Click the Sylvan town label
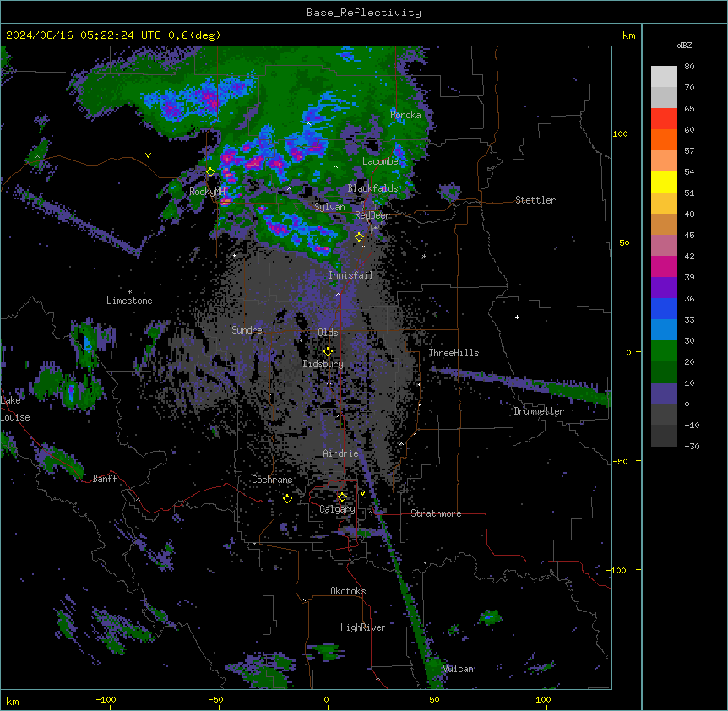 [x=329, y=207]
